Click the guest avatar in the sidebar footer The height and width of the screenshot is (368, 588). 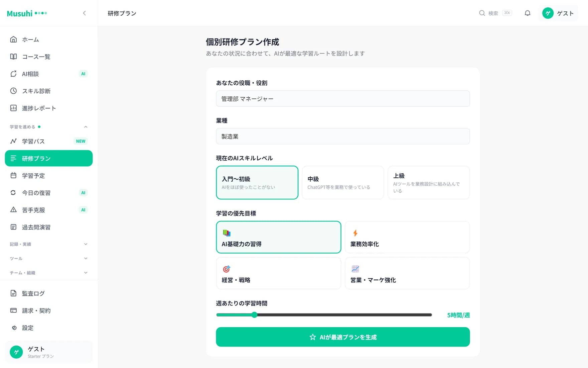tap(16, 352)
